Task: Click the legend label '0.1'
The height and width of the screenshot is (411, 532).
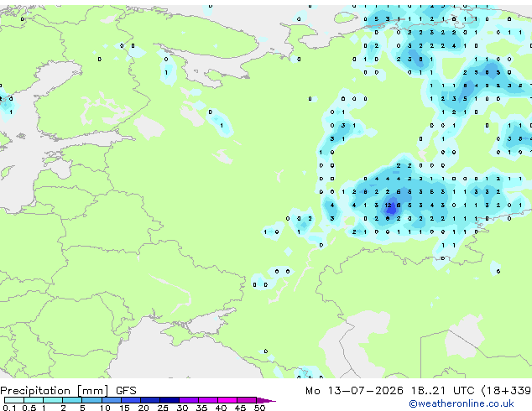Action: 9,408
